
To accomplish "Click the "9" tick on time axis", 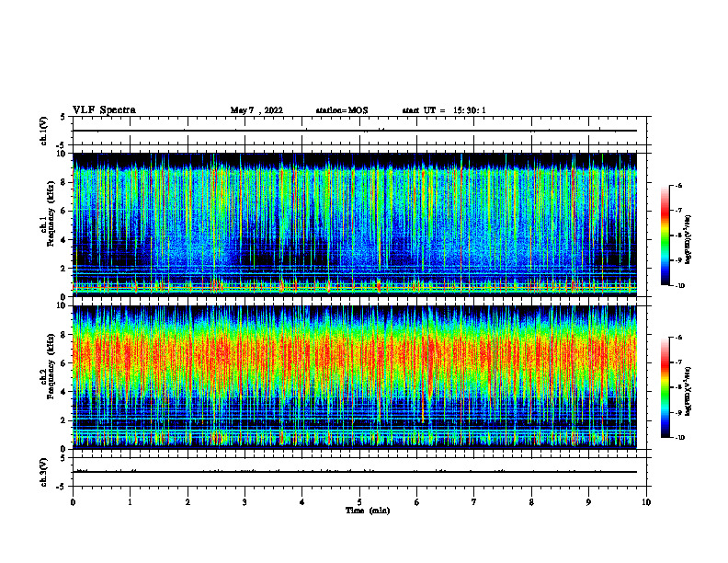I will click(x=588, y=502).
